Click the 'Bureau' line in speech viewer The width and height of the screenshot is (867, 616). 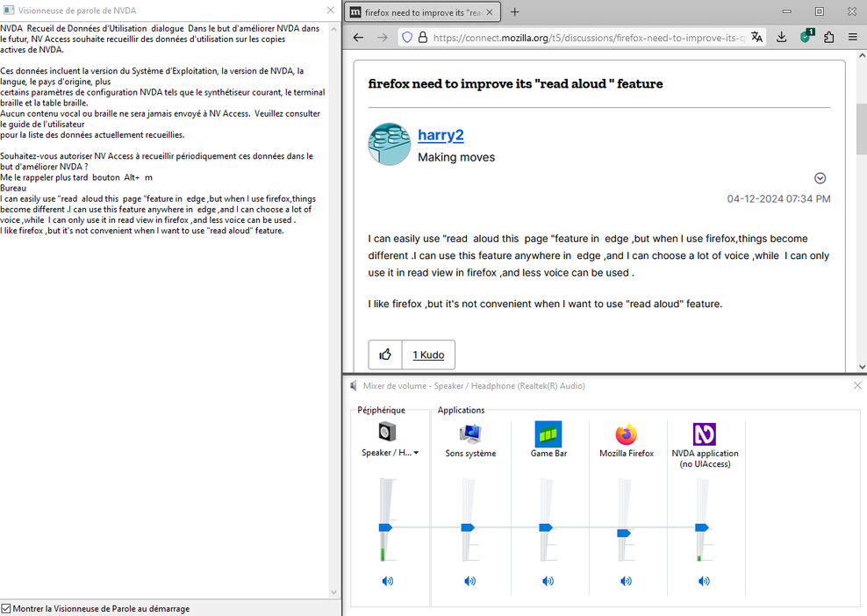[13, 188]
